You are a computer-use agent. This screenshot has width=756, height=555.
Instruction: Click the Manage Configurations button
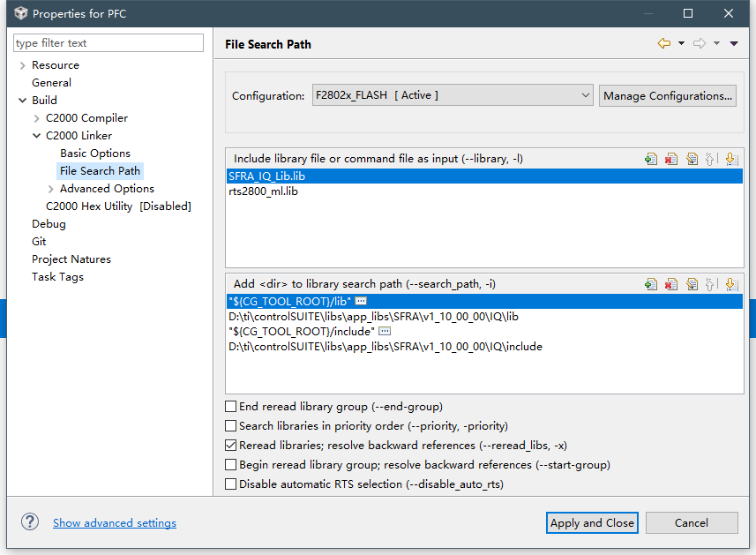point(668,95)
